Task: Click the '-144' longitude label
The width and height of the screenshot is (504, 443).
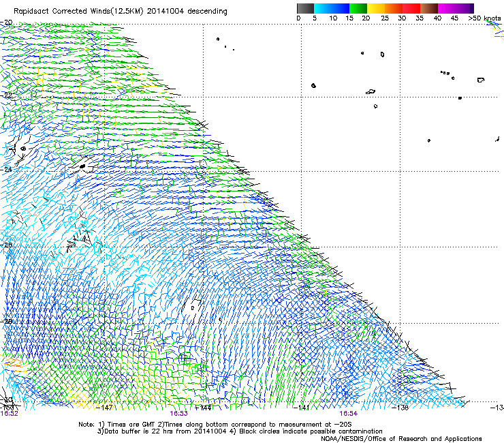Action: pyautogui.click(x=204, y=408)
